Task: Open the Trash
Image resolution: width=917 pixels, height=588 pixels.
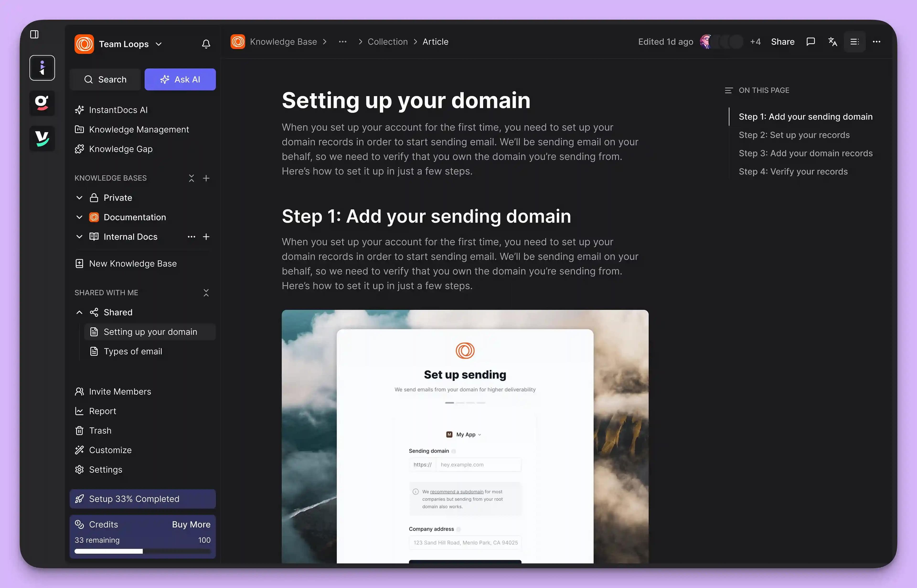Action: pyautogui.click(x=100, y=430)
